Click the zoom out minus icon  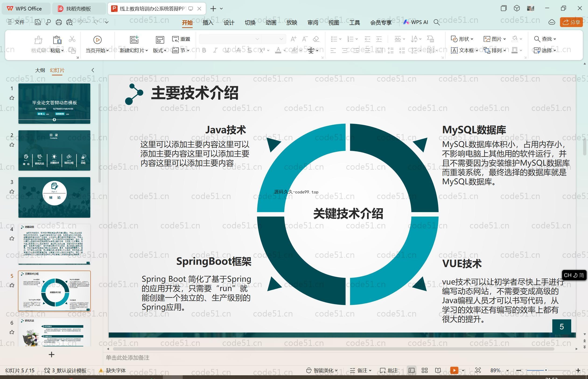518,370
